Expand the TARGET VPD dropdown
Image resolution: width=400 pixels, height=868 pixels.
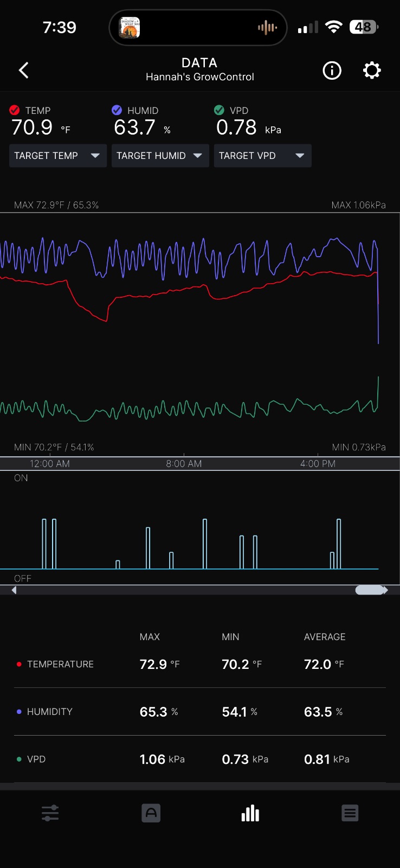[263, 156]
